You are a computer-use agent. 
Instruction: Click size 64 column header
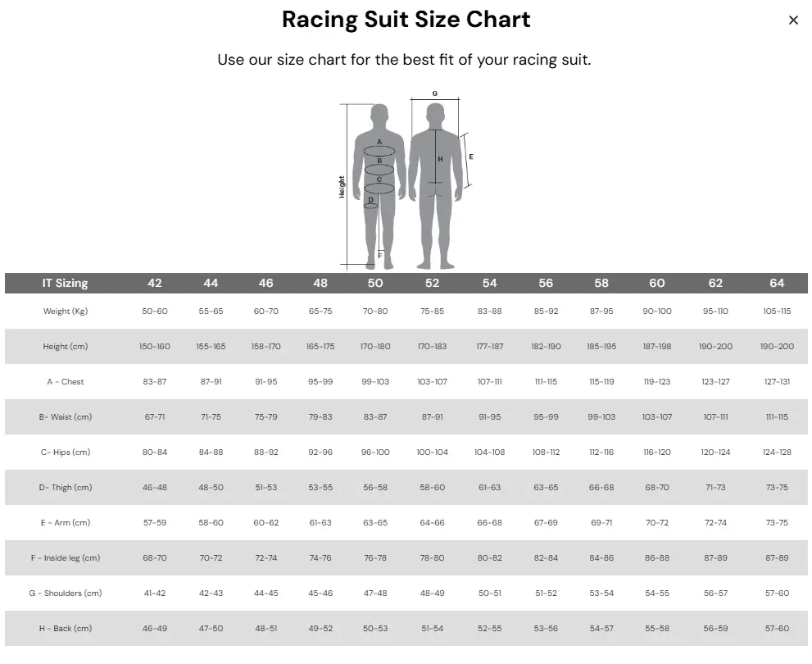coord(777,283)
